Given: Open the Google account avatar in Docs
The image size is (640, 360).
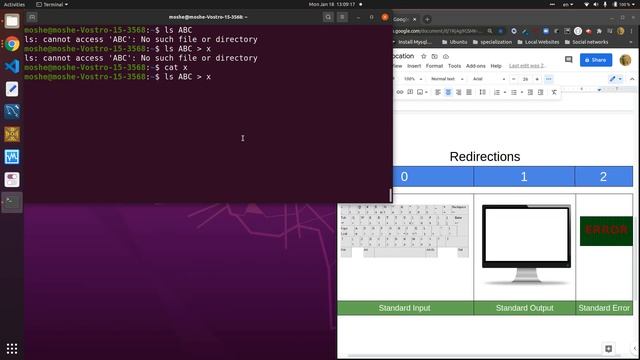Looking at the screenshot, I should click(625, 60).
